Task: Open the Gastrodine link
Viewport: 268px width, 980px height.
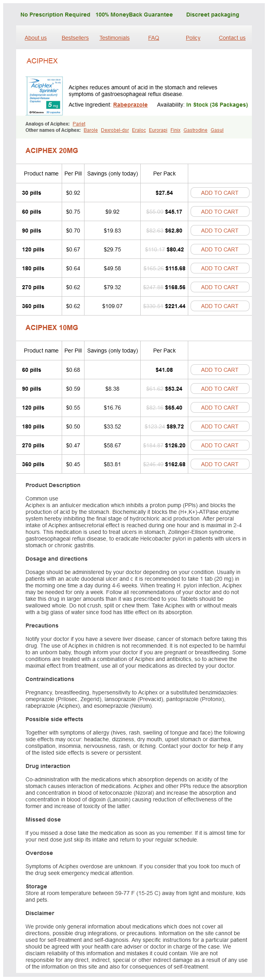Action: (195, 130)
